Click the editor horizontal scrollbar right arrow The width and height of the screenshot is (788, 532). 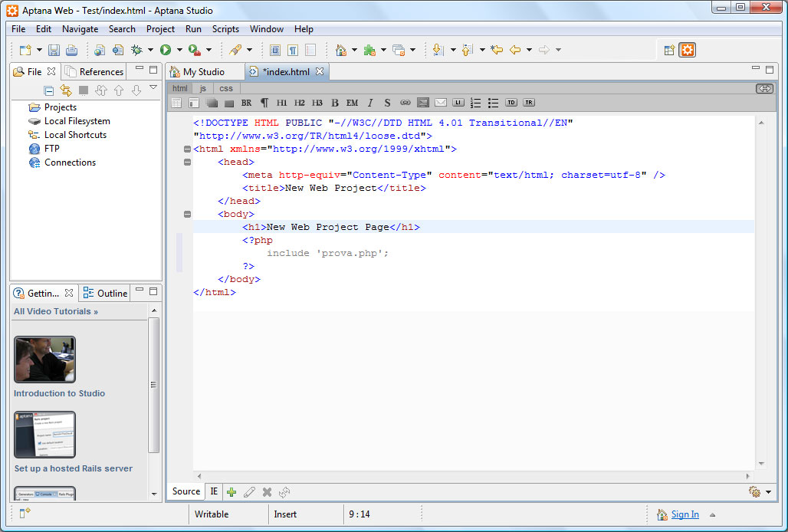click(x=748, y=476)
